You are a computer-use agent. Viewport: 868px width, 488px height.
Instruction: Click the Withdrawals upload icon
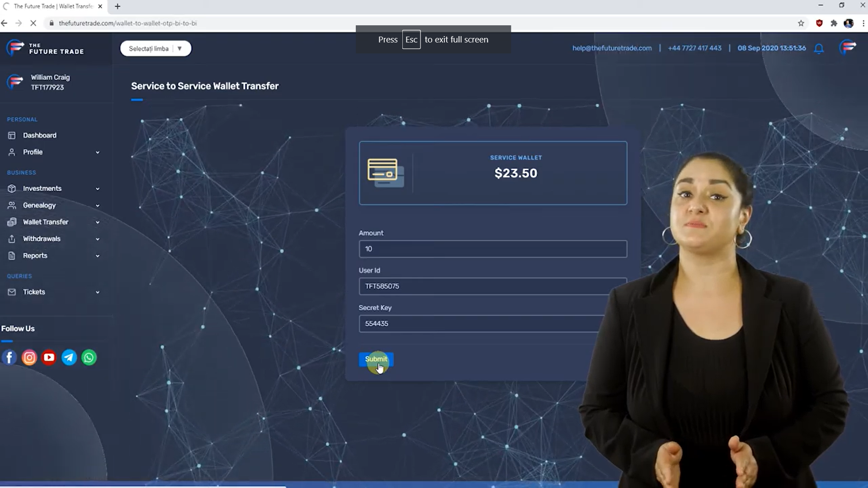(x=12, y=239)
